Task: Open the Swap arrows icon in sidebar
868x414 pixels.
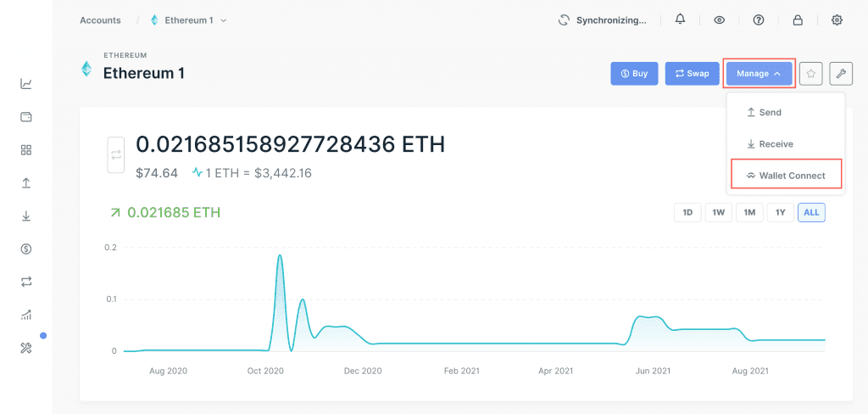Action: pos(26,282)
